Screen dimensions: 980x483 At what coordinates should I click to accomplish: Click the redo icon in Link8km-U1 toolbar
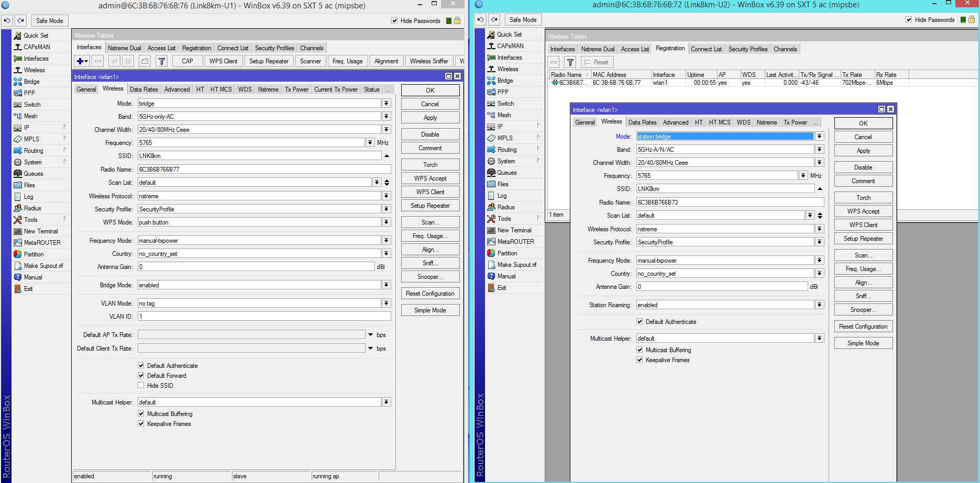tap(20, 21)
